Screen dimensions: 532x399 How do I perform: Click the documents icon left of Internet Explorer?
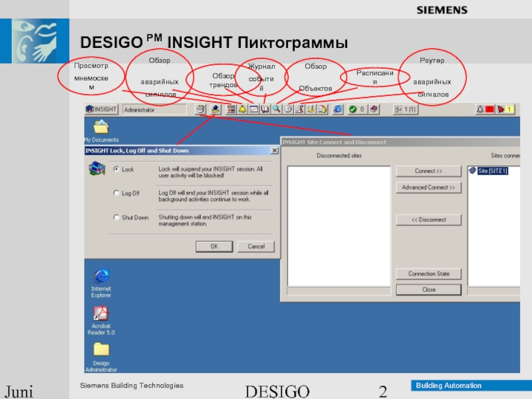tap(323, 109)
